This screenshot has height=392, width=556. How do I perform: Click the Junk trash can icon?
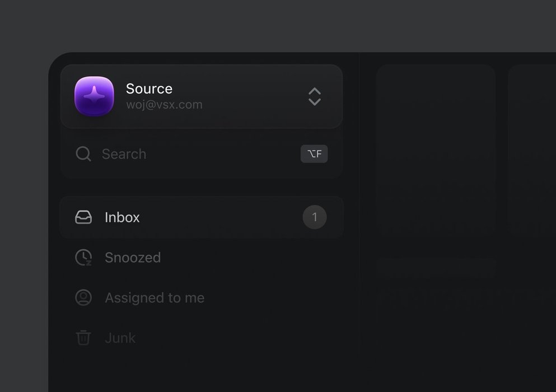[83, 338]
